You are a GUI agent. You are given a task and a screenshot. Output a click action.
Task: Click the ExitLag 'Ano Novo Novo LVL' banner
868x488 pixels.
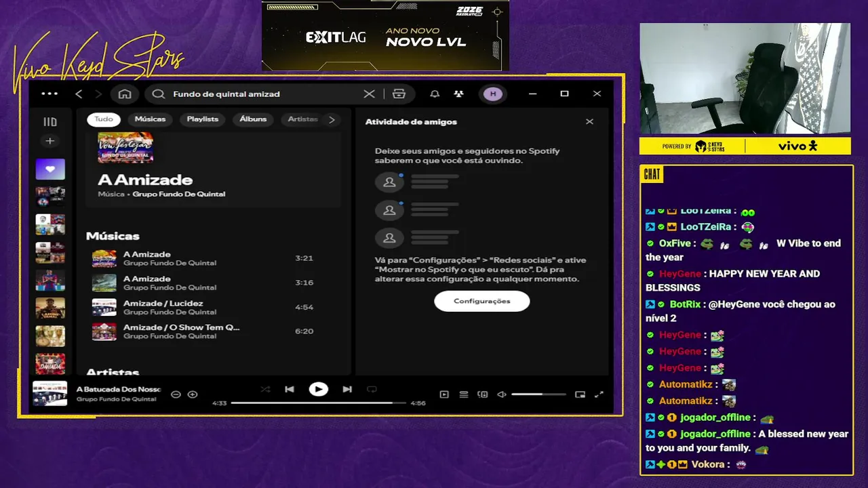coord(385,35)
